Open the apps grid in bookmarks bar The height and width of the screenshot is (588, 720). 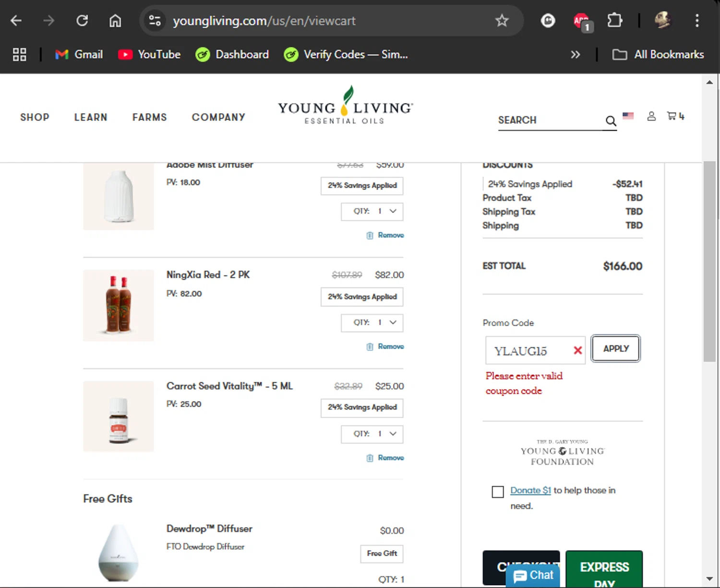click(x=19, y=55)
